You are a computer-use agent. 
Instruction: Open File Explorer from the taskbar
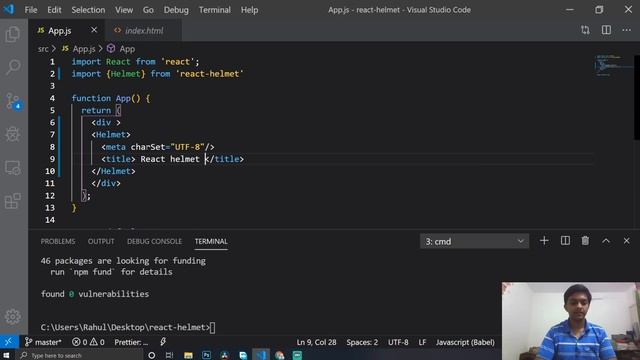[x=188, y=355]
